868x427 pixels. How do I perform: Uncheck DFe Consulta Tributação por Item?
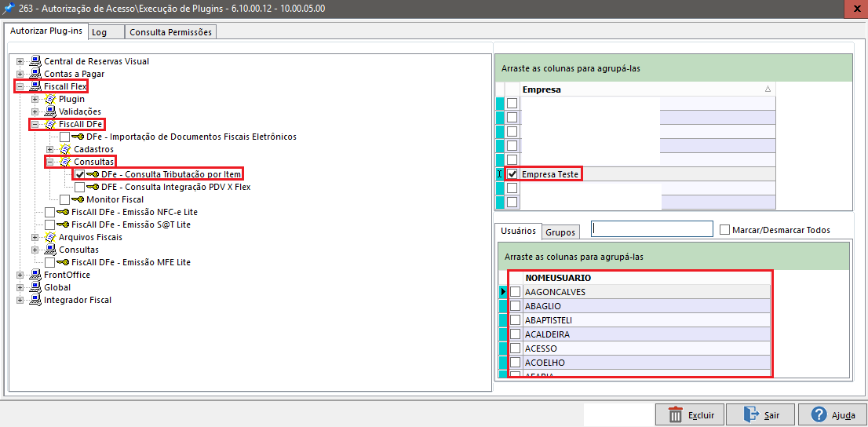(80, 174)
